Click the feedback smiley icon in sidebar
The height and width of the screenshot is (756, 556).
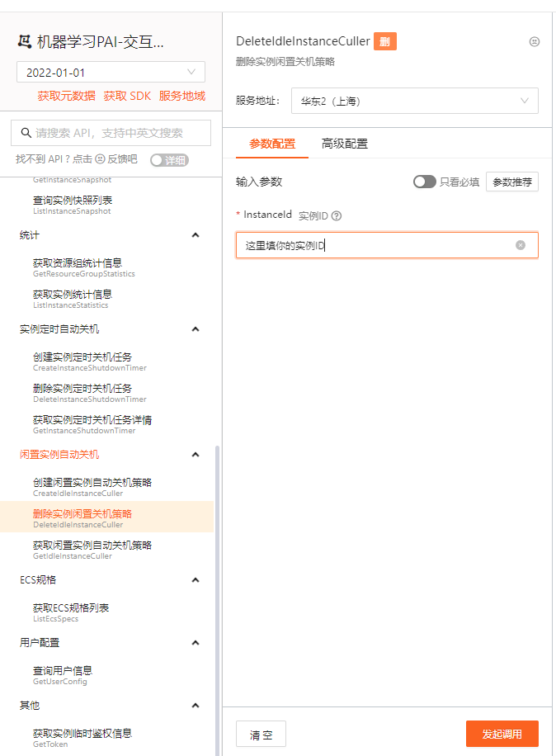(x=100, y=159)
